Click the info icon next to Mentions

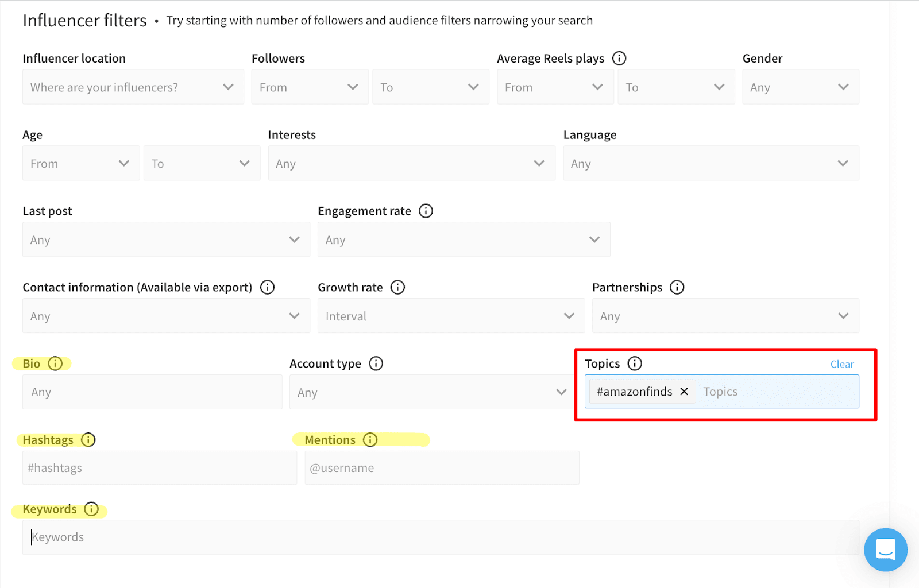pyautogui.click(x=370, y=440)
